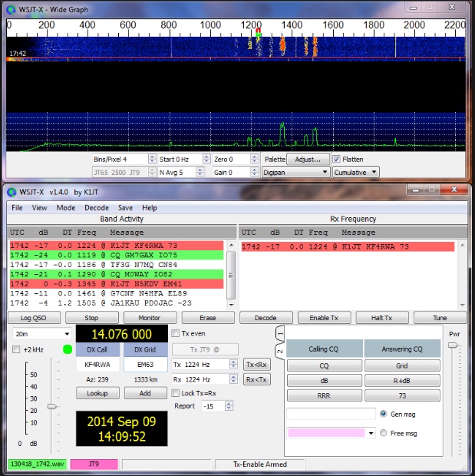The image size is (475, 476).
Task: Toggle the Lock Tx=Rx checkbox
Action: pos(176,393)
